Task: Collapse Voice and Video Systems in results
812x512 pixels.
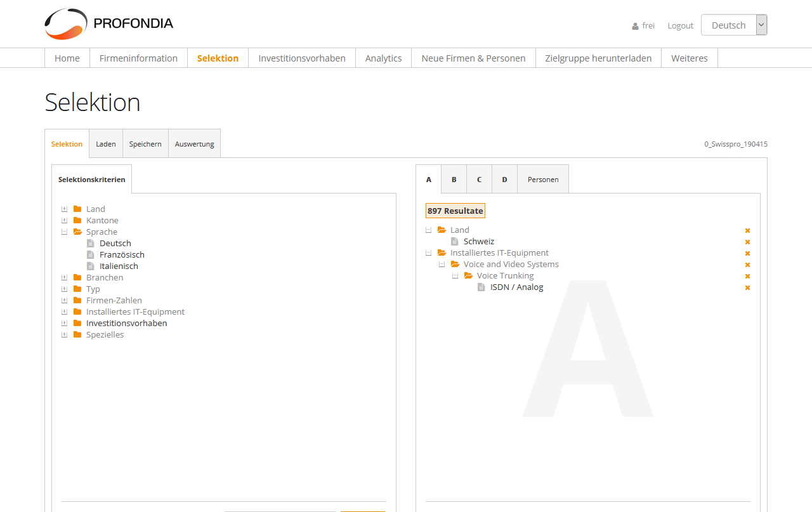Action: coord(442,265)
